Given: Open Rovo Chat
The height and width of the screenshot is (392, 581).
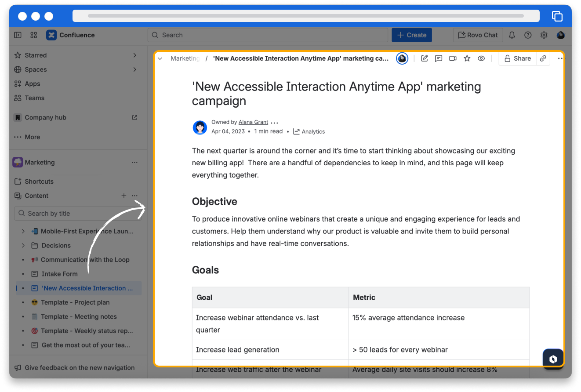Looking at the screenshot, I should (x=478, y=35).
